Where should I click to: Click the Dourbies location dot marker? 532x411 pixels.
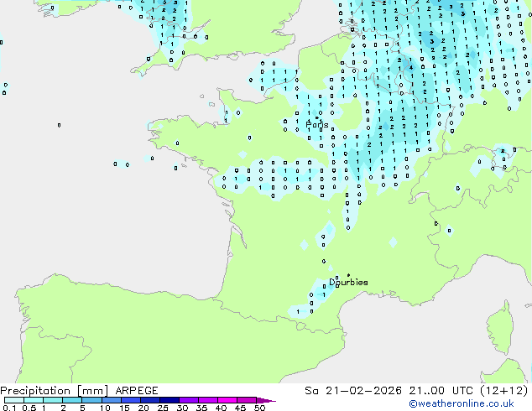(x=348, y=275)
